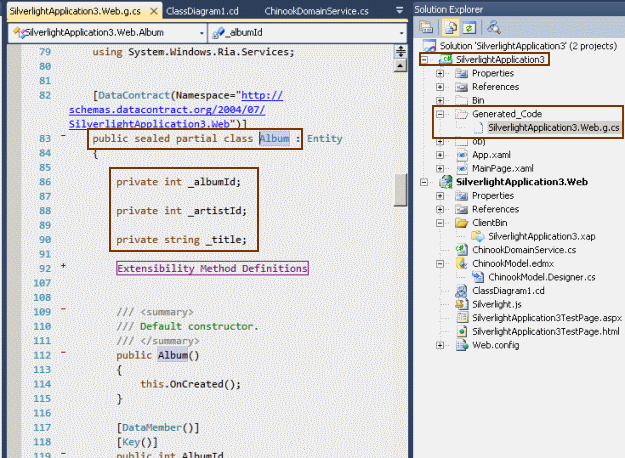The image size is (625, 458).
Task: Collapse the ChinookModel.edmx node
Action: pyautogui.click(x=440, y=263)
